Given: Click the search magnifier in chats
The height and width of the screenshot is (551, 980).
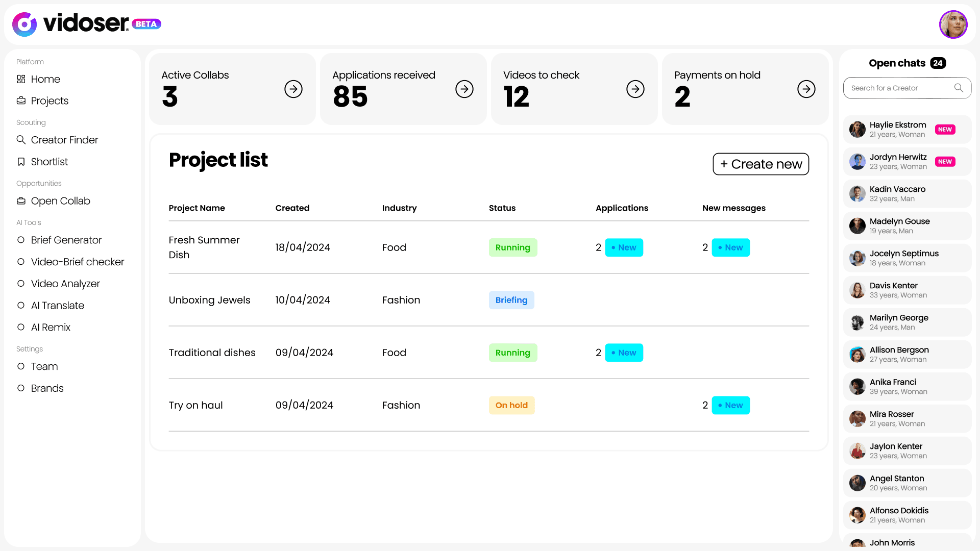Looking at the screenshot, I should tap(959, 88).
